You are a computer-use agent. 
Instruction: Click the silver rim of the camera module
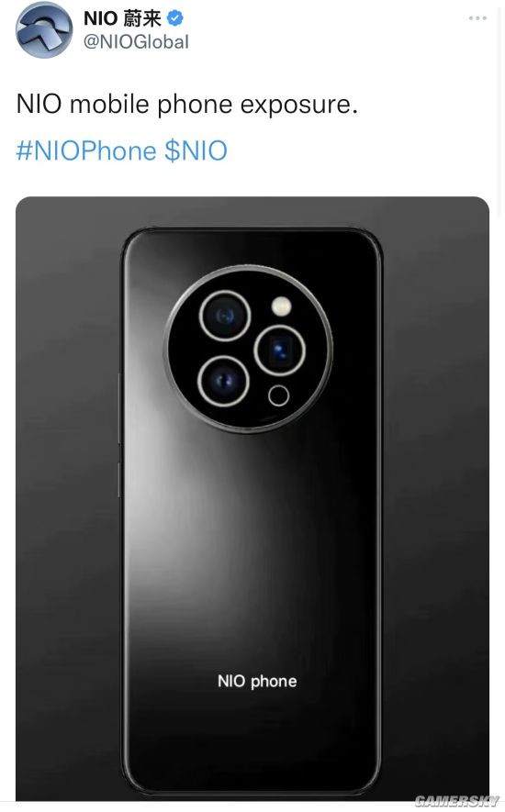248,269
